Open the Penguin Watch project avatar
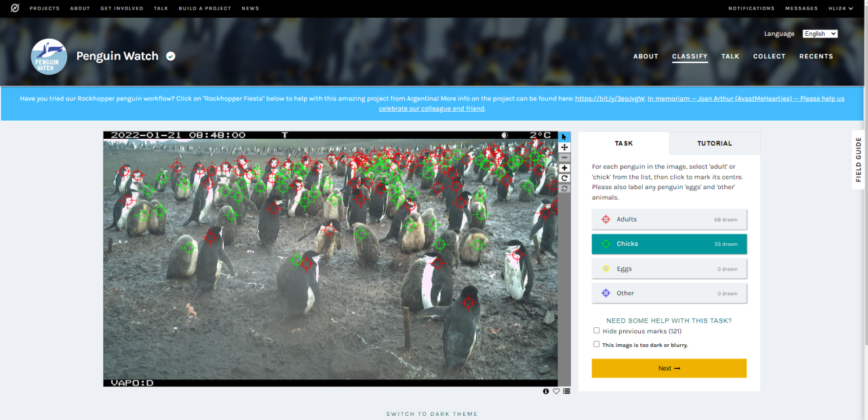This screenshot has width=868, height=420. [x=49, y=56]
